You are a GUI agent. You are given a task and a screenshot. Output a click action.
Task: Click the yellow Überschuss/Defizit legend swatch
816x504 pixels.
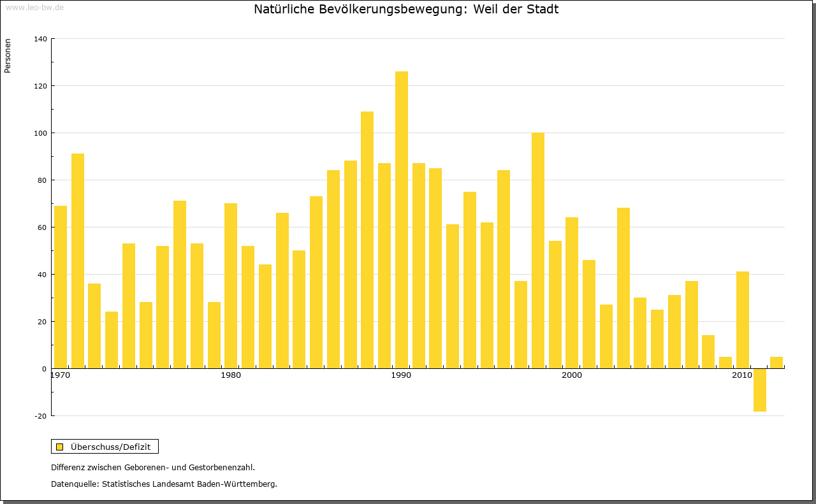click(59, 447)
